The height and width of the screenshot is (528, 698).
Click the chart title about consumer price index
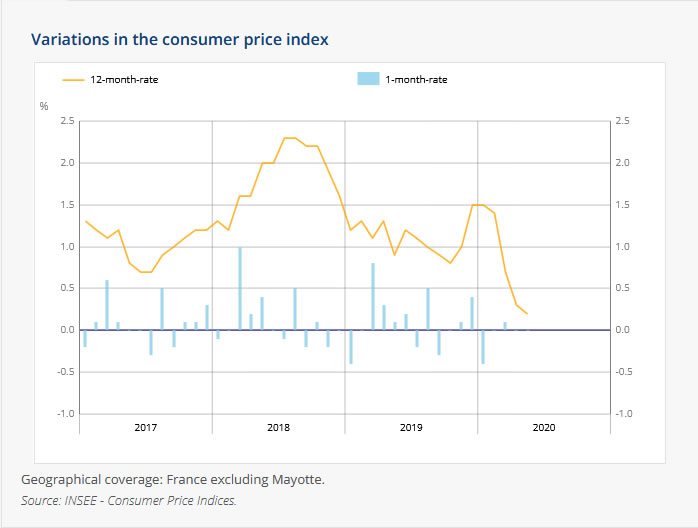(x=180, y=40)
